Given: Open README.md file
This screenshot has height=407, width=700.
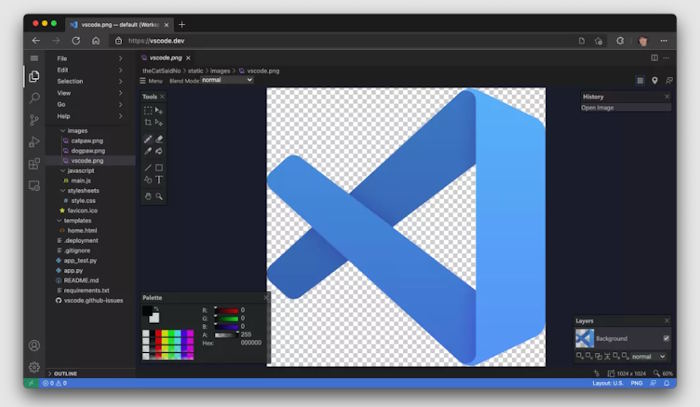Looking at the screenshot, I should (x=81, y=280).
